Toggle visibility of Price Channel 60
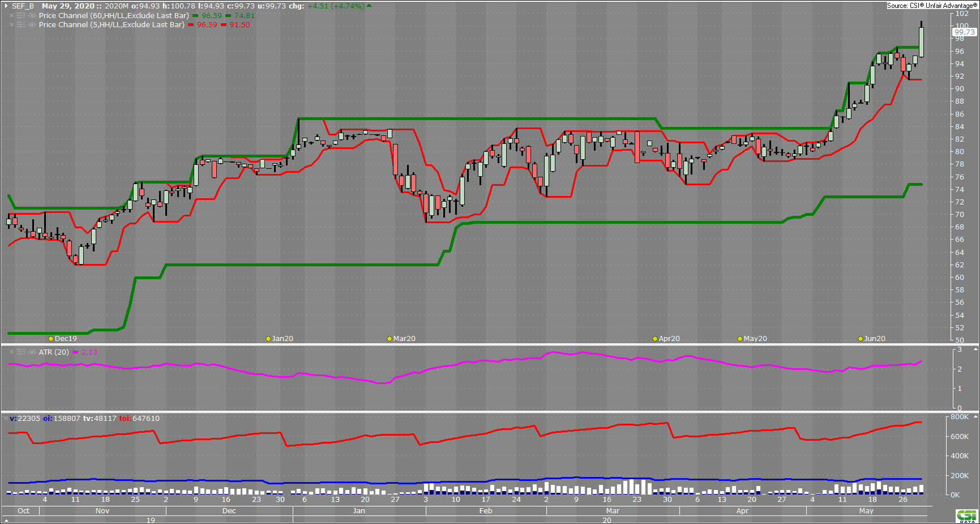The width and height of the screenshot is (980, 524). click(32, 16)
